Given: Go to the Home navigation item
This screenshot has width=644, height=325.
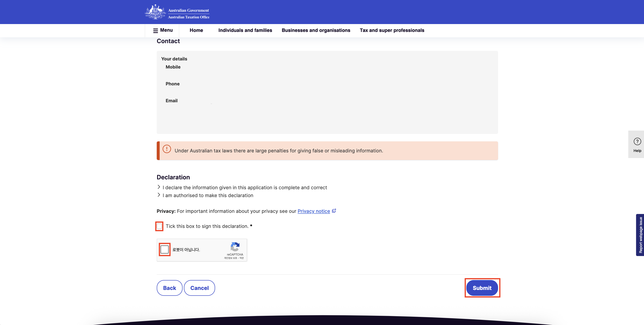Looking at the screenshot, I should point(196,30).
